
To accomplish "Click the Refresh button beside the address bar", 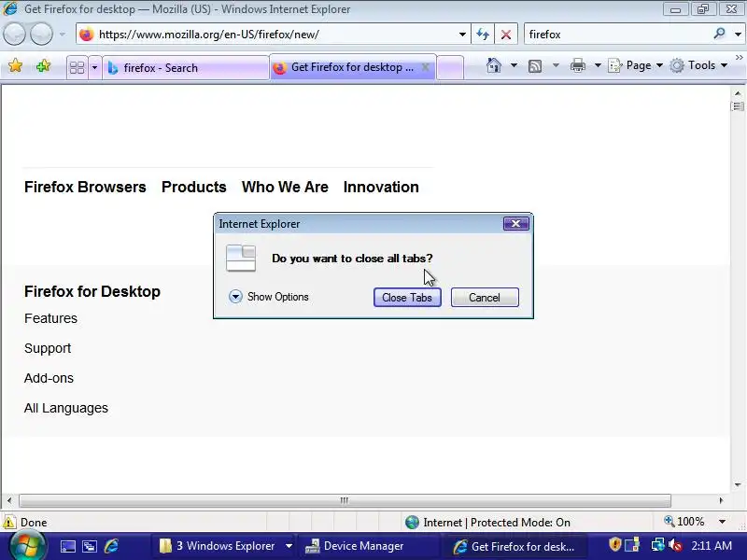I will [483, 35].
